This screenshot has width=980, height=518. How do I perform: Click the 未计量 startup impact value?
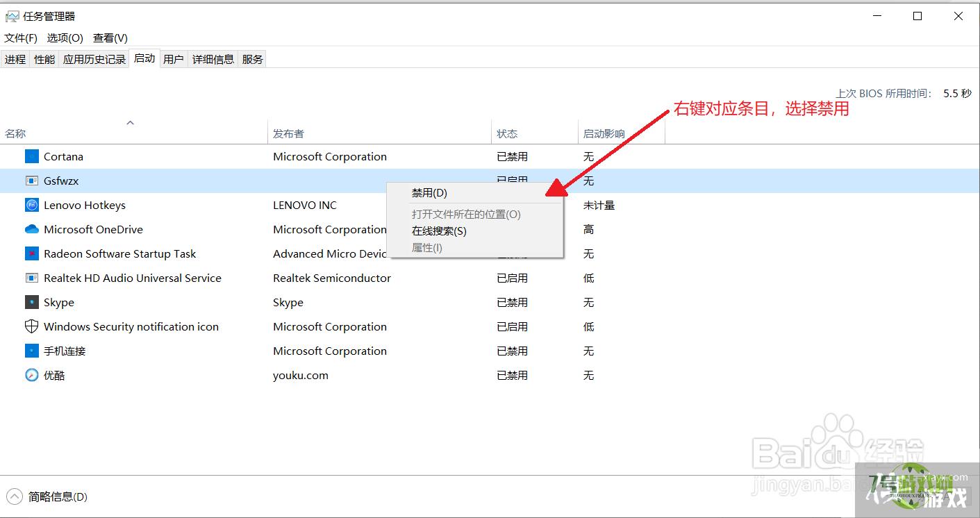pos(599,206)
